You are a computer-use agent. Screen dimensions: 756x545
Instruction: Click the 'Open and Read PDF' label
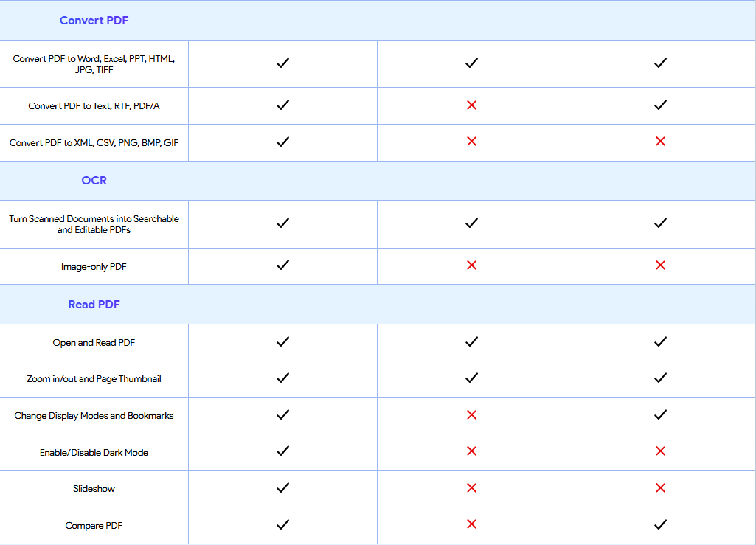tap(94, 342)
